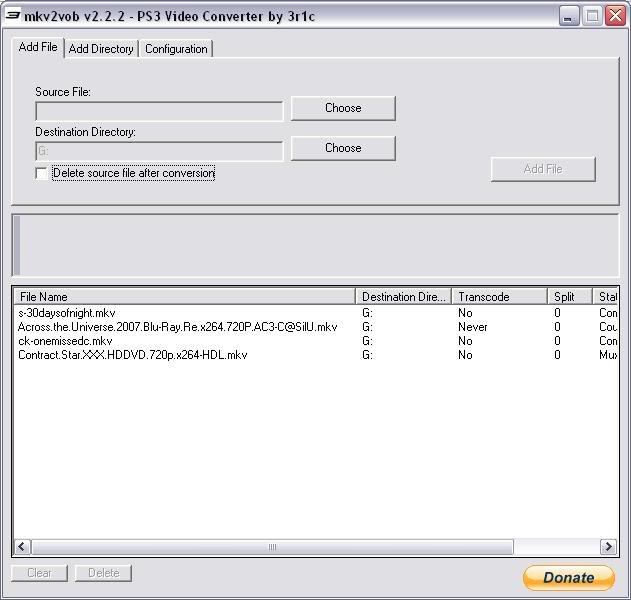Switch to the Add Directory tab
The height and width of the screenshot is (600, 631).
coord(100,49)
